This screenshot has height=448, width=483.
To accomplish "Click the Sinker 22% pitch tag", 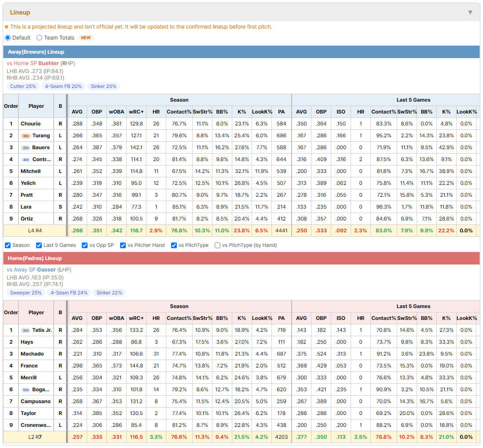I will pos(110,293).
